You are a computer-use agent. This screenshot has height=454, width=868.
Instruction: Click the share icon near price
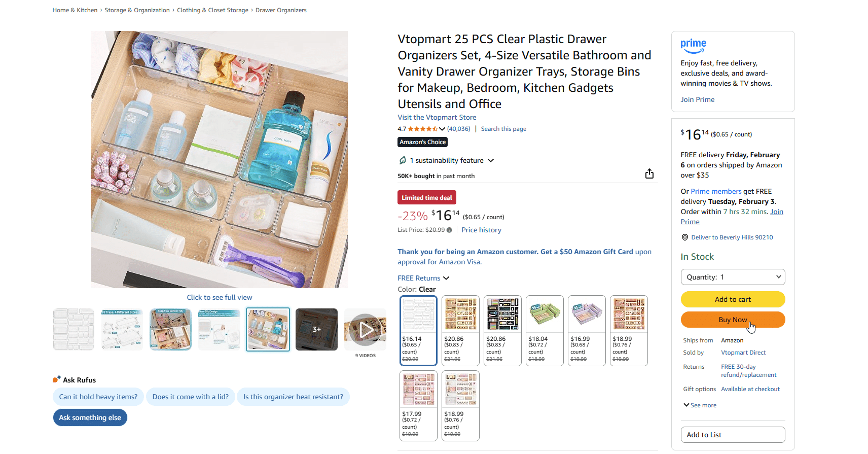click(649, 174)
